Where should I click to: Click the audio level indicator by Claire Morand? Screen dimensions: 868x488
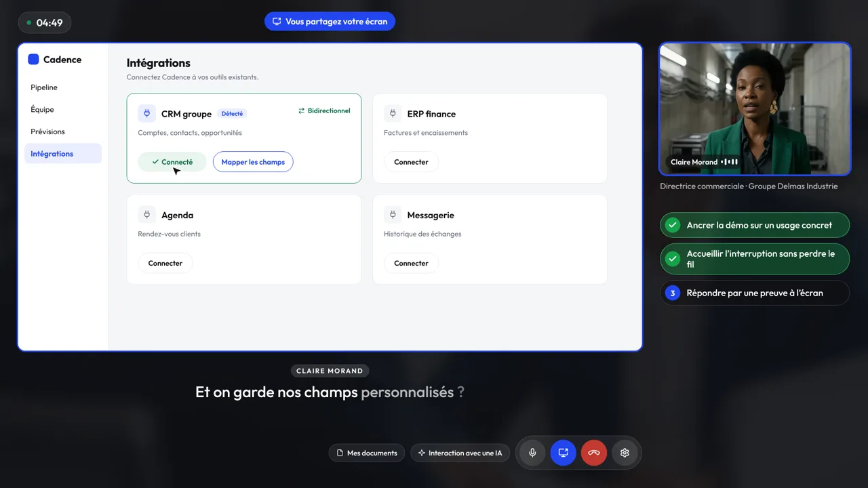[730, 162]
